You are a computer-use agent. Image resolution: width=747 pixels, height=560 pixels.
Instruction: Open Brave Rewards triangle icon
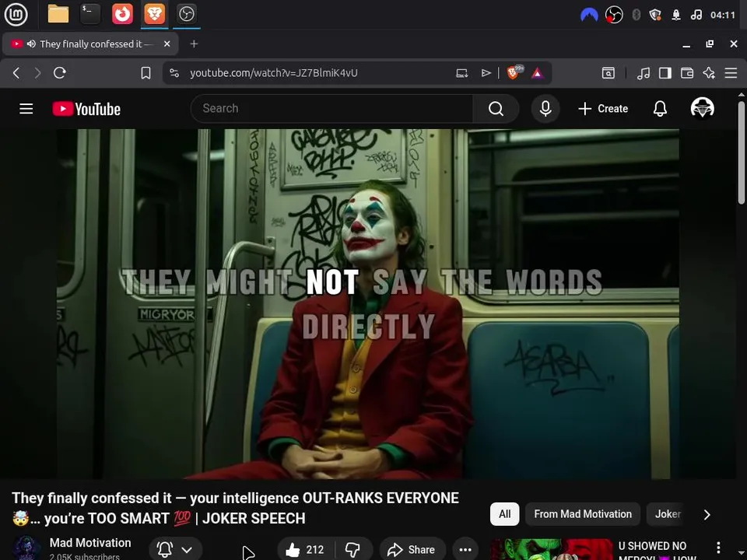538,73
